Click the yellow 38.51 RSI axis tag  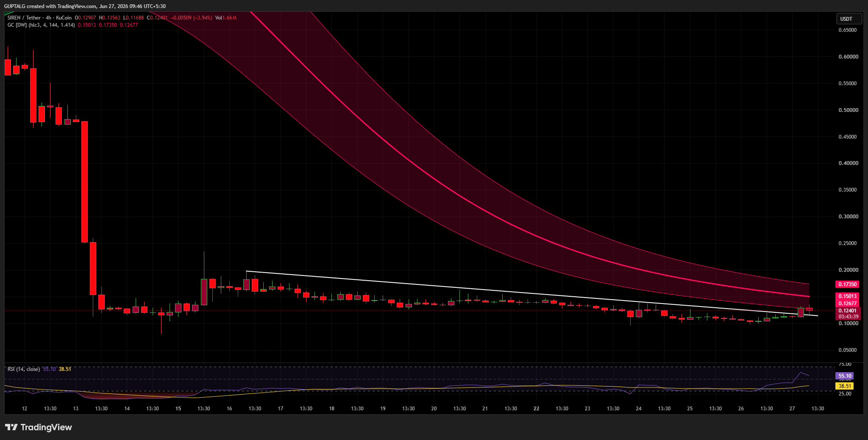[844, 386]
